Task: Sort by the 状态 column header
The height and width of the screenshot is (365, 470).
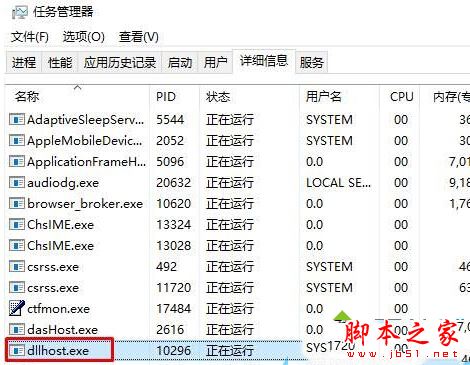Action: tap(249, 96)
